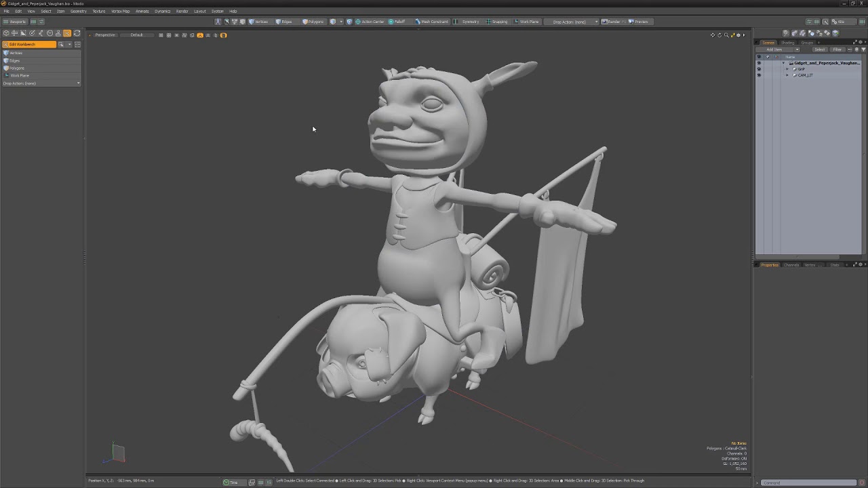
Task: Switch to the Scenes tab
Action: 768,43
